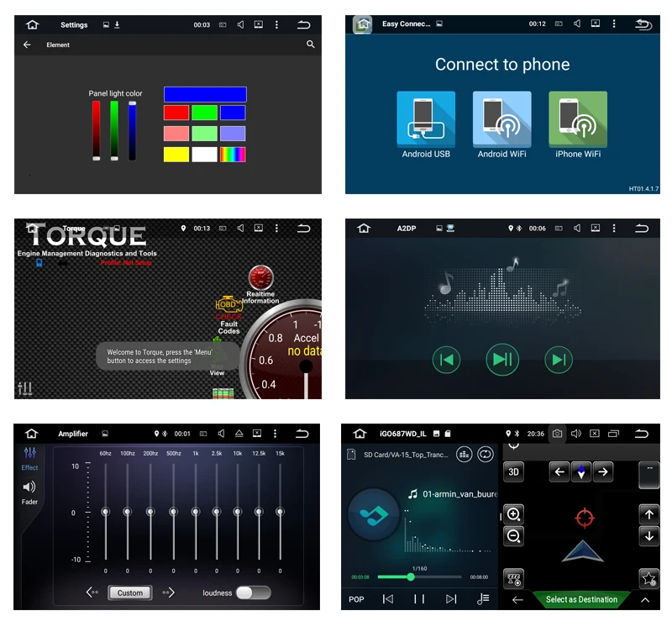
Task: Click the Select as Destination button
Action: [581, 599]
